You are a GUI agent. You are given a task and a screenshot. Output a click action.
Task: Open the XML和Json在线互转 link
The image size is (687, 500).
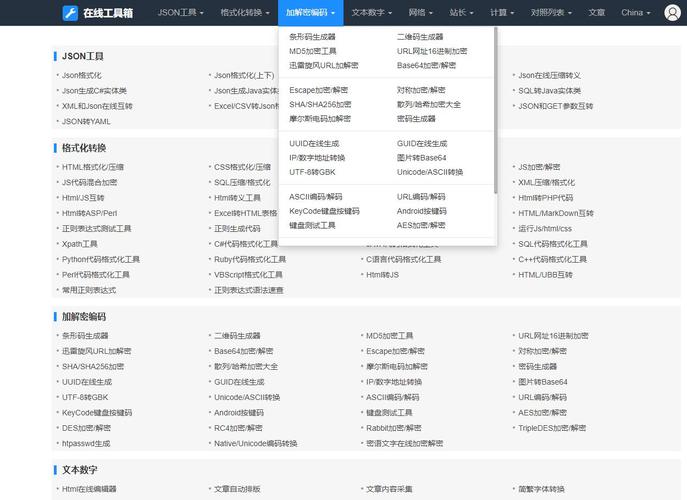tap(97, 106)
